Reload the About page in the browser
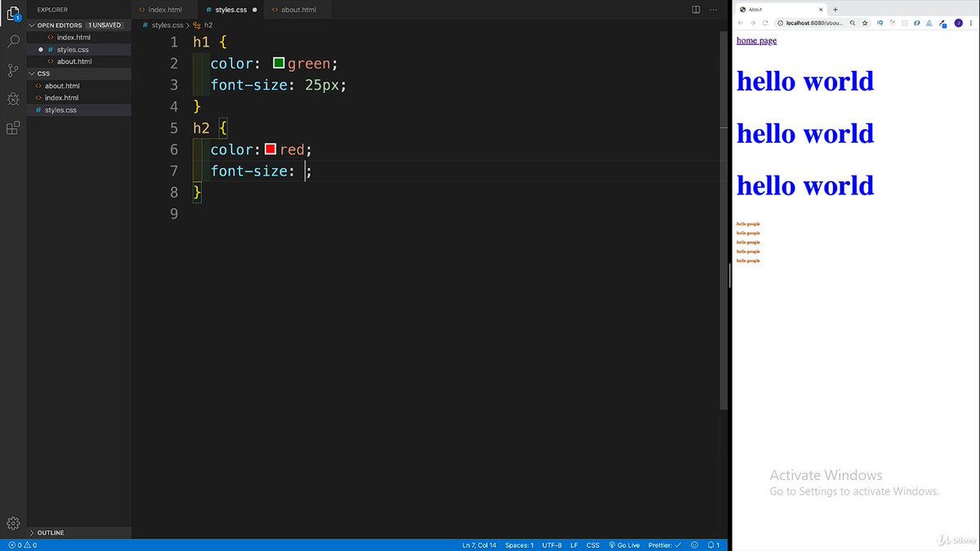Screen dimensions: 980x551 pyautogui.click(x=765, y=23)
